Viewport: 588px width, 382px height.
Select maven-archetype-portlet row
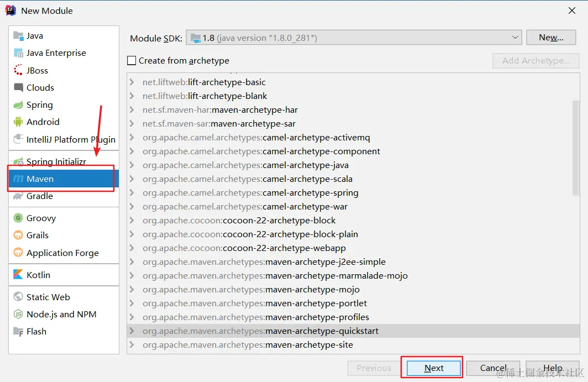point(353,303)
